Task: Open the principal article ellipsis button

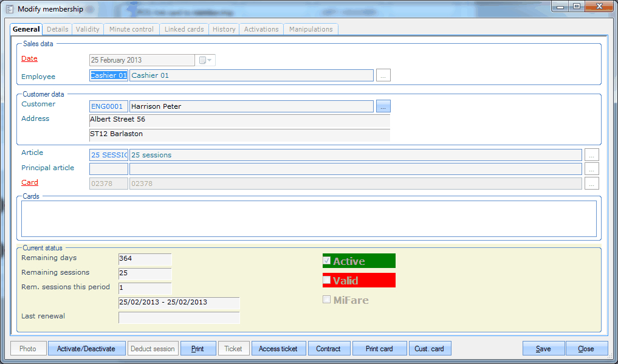Action: pyautogui.click(x=591, y=169)
